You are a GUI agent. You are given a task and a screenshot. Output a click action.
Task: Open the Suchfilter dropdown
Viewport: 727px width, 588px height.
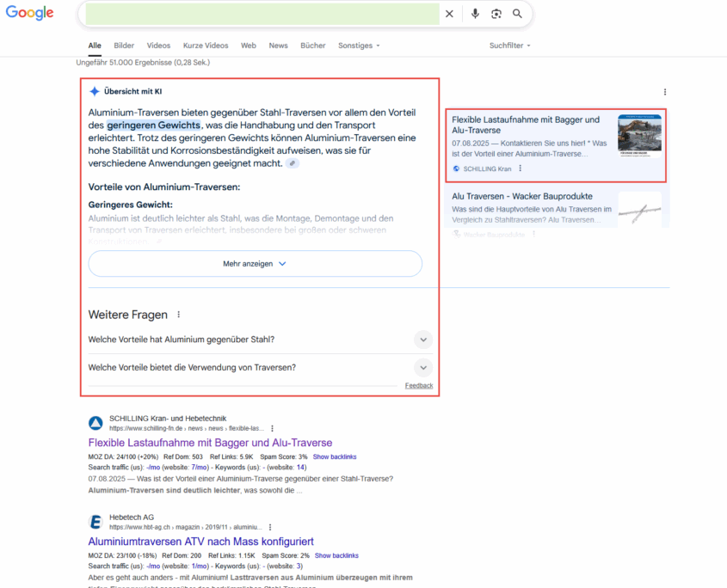509,46
